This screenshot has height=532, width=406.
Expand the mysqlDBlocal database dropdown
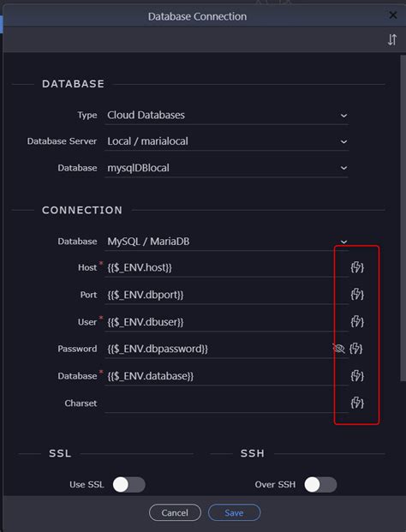tap(226, 168)
